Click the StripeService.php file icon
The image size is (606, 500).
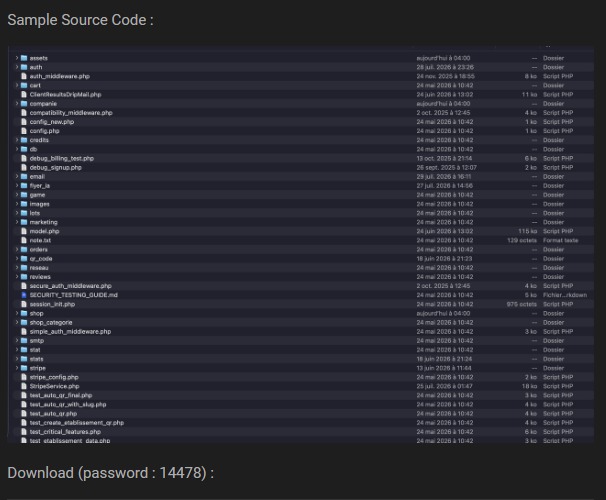24,386
